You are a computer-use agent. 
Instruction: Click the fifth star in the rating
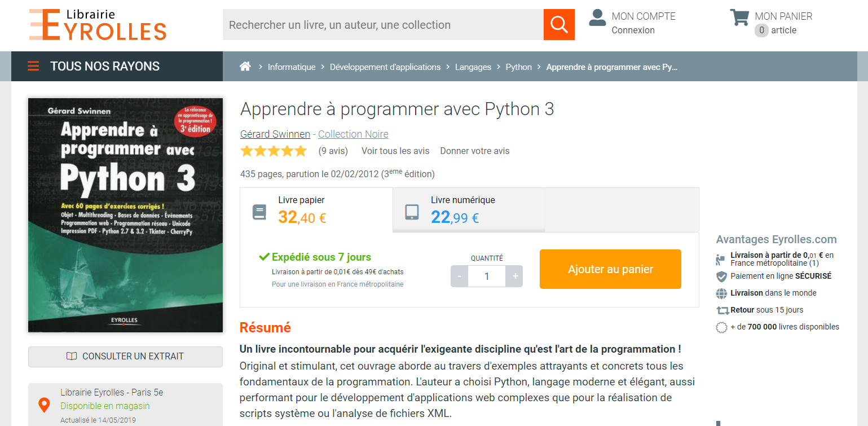(299, 151)
